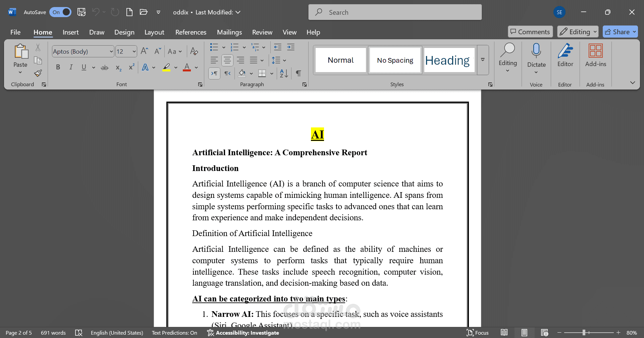Toggle Underline formatting
Image resolution: width=644 pixels, height=338 pixels.
(x=84, y=67)
